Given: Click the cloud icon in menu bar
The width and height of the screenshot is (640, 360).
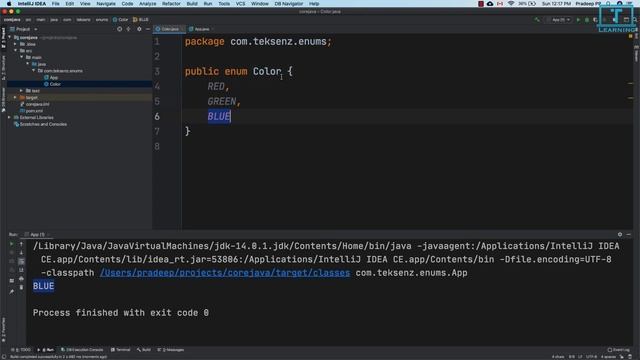Looking at the screenshot, I should (490, 4).
